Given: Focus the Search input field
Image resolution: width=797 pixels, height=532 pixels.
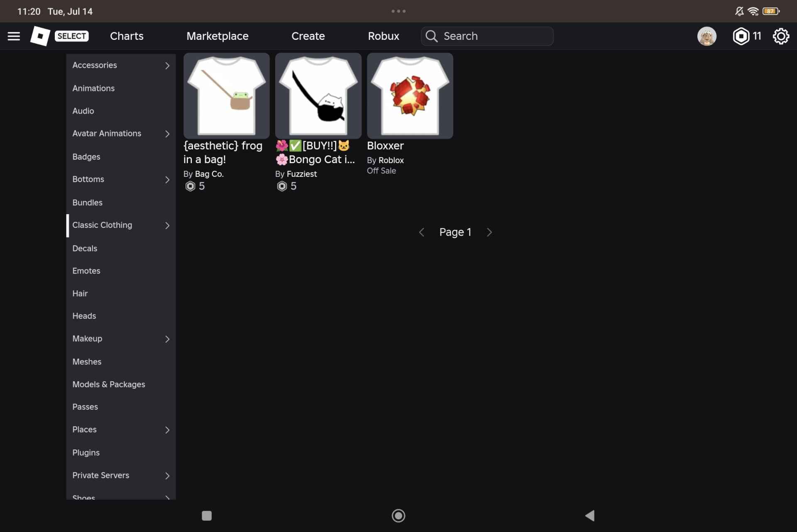Looking at the screenshot, I should pos(487,36).
